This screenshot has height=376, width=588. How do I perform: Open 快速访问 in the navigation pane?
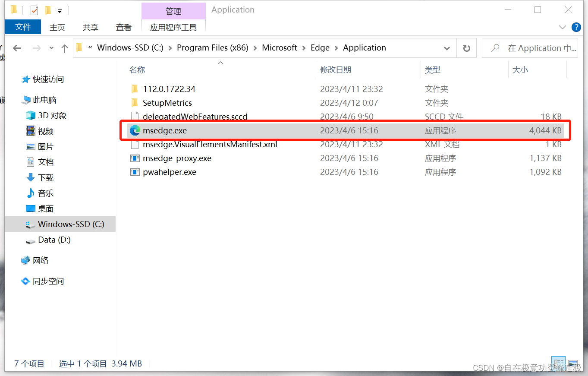tap(48, 79)
